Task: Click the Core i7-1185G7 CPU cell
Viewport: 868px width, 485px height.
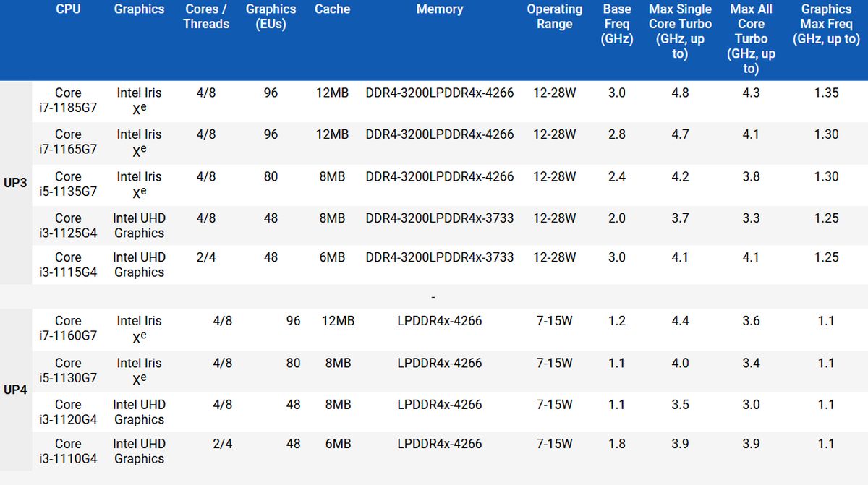Action: [x=68, y=100]
